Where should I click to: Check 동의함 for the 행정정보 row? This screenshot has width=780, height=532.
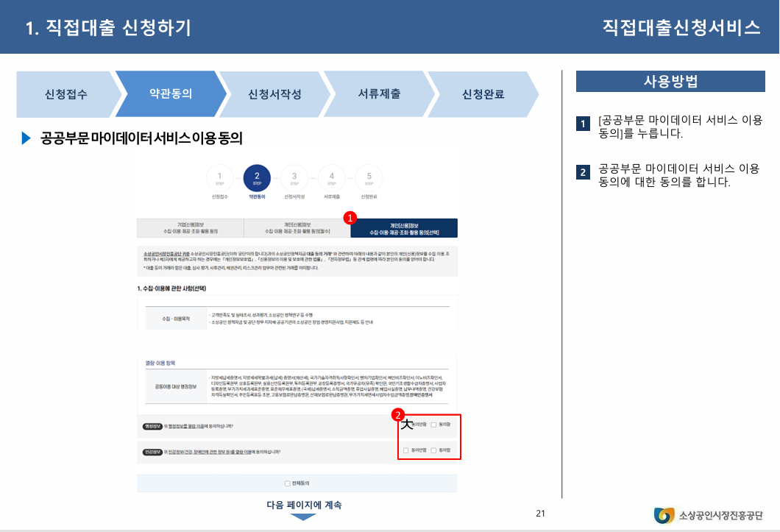pos(434,425)
